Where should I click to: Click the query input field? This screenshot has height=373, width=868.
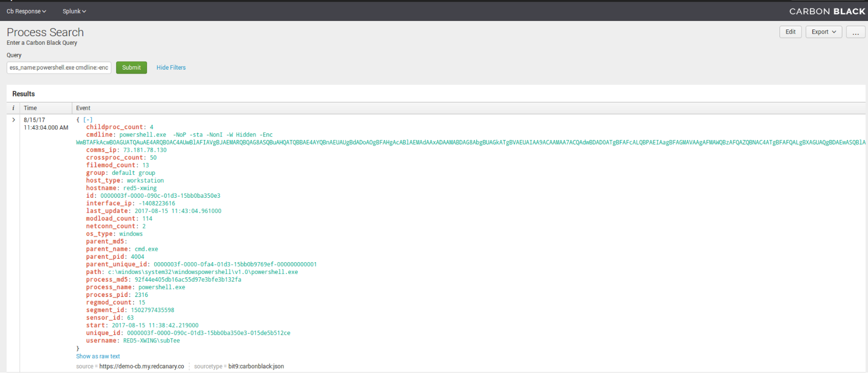point(59,67)
